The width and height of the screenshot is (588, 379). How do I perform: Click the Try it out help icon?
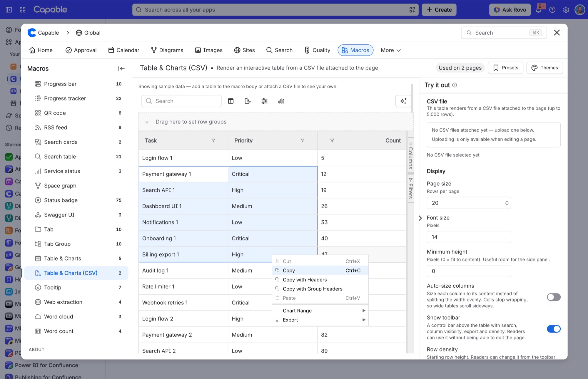point(455,85)
